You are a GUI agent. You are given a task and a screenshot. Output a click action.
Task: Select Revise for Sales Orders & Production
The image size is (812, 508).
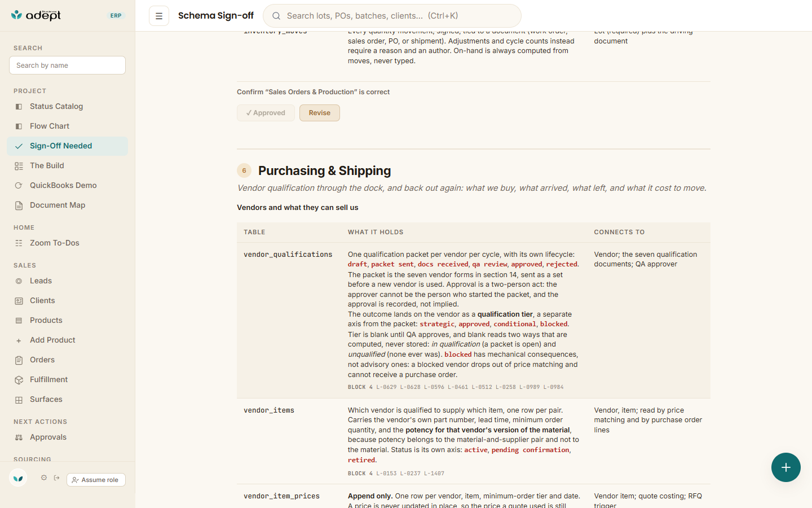pyautogui.click(x=320, y=113)
